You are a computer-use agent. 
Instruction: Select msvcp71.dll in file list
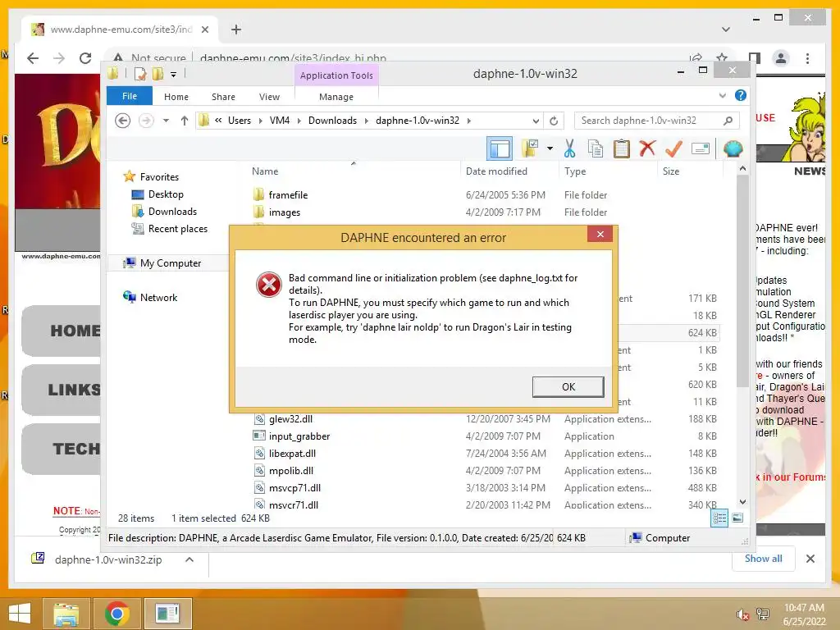click(x=294, y=487)
